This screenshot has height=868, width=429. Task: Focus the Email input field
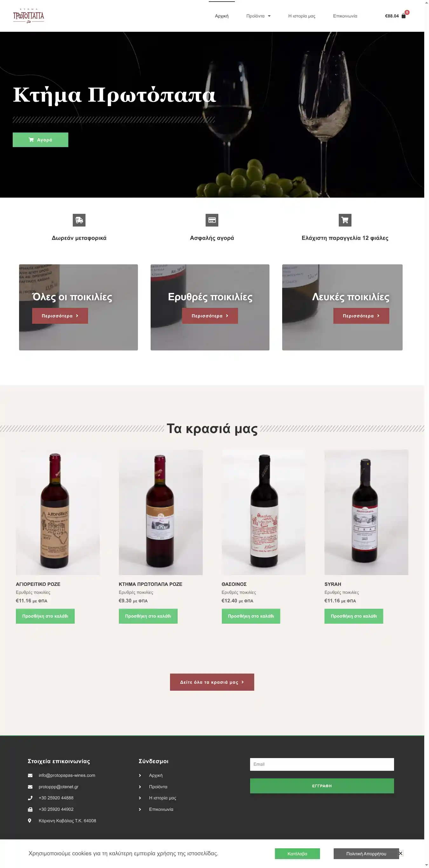coord(322,764)
